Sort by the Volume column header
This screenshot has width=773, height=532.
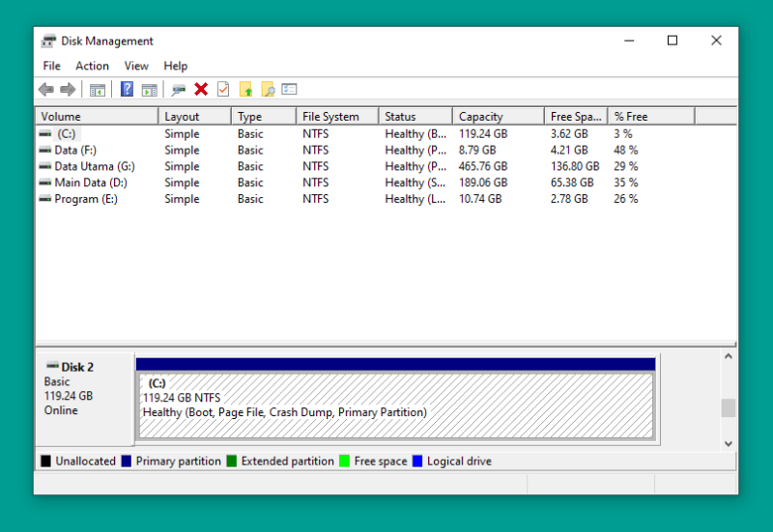[97, 117]
